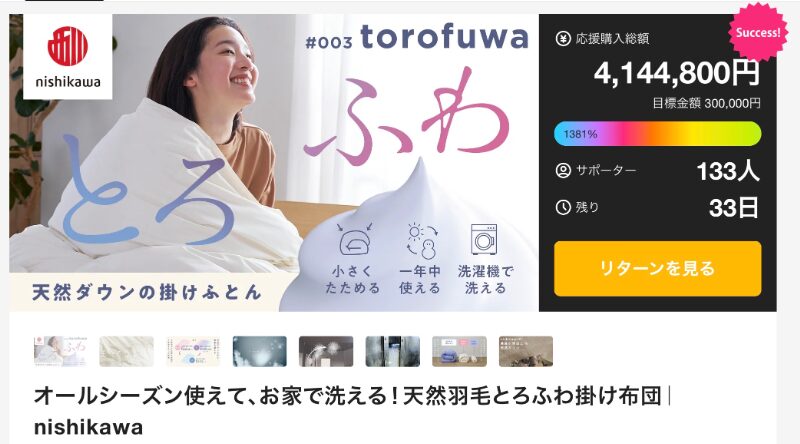Click the リターンを見る button
800x444 pixels.
tap(658, 268)
